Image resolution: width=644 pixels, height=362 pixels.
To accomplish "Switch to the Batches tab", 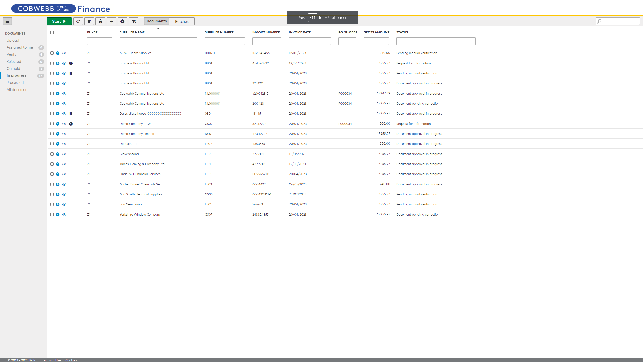I will 182,22.
